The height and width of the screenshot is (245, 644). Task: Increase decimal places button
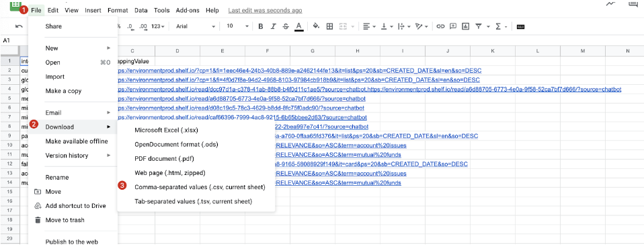[x=143, y=26]
